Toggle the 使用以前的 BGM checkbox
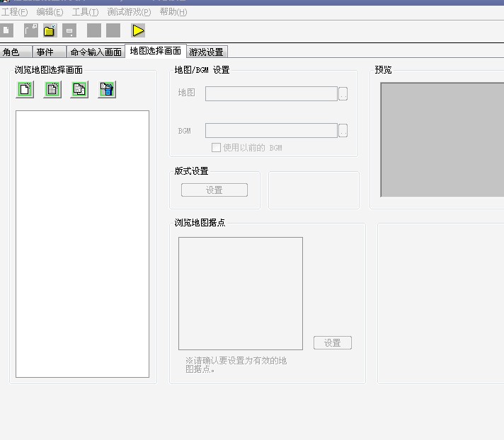The width and height of the screenshot is (504, 440). click(216, 148)
